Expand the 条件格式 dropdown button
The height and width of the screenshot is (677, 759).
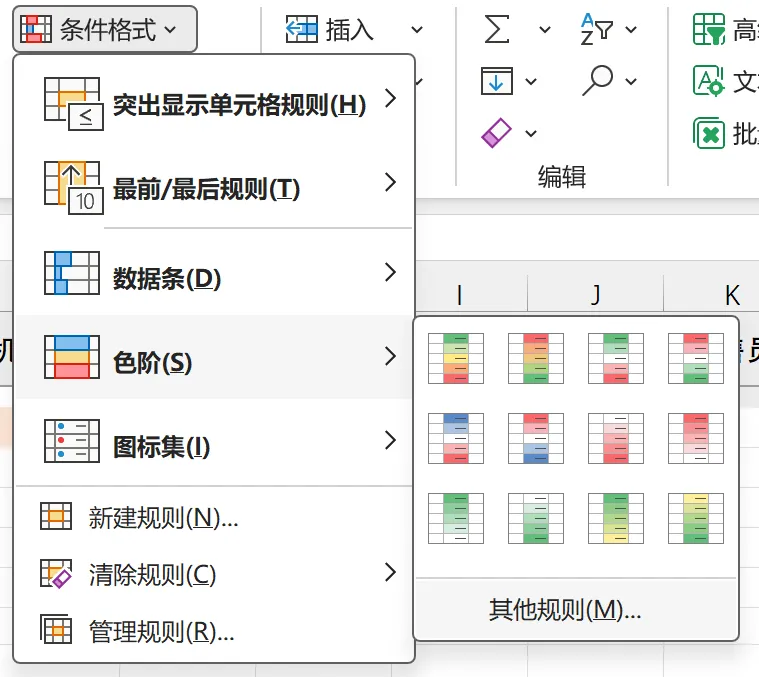click(x=105, y=30)
